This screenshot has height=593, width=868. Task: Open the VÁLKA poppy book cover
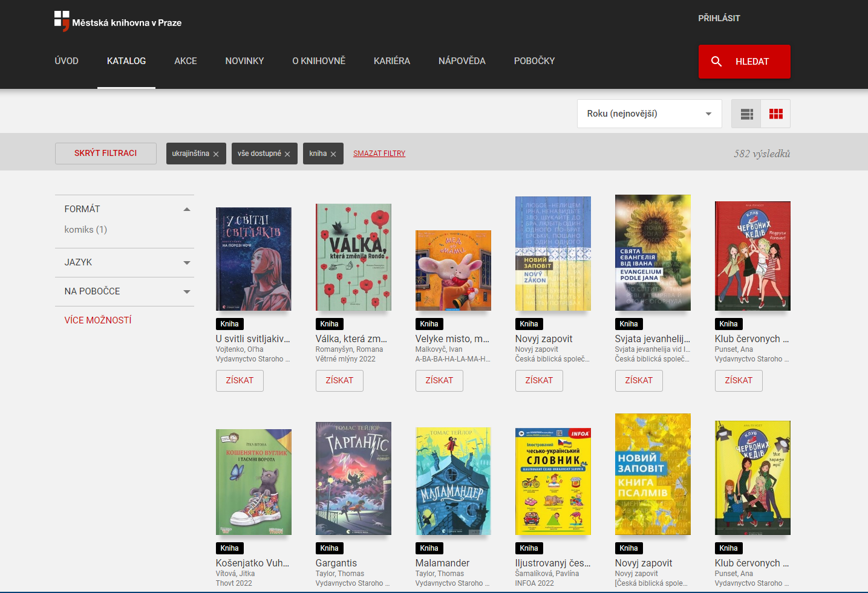(353, 257)
